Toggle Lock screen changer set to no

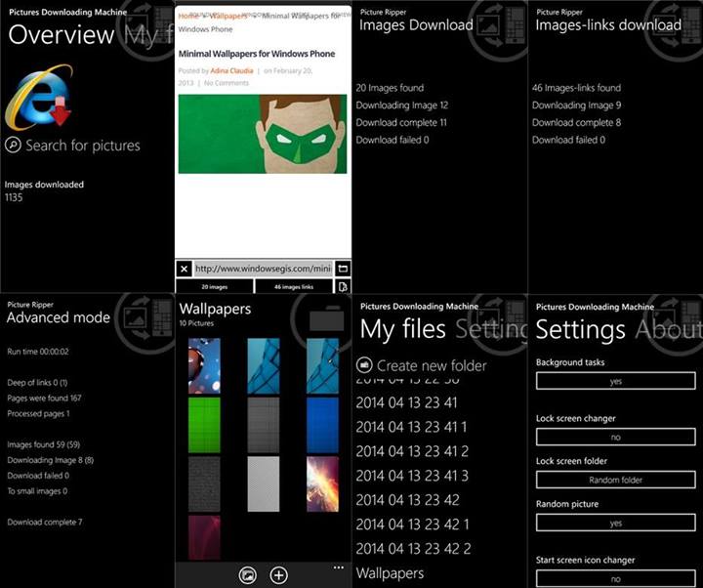[x=615, y=438]
